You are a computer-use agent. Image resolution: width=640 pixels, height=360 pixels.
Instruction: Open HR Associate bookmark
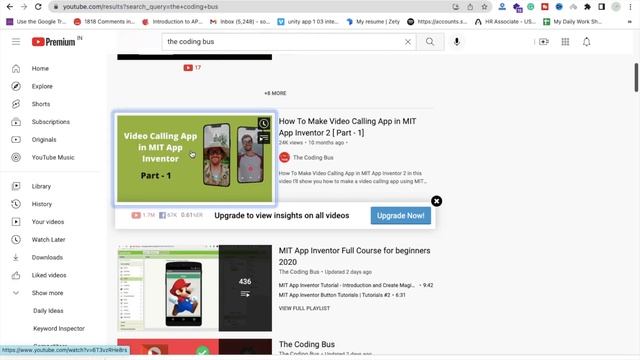pos(505,22)
